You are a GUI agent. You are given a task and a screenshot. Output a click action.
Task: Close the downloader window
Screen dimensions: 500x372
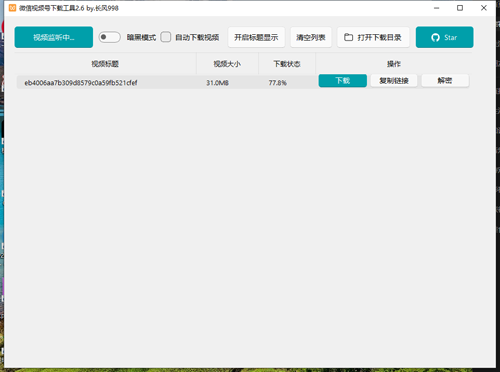[x=484, y=8]
